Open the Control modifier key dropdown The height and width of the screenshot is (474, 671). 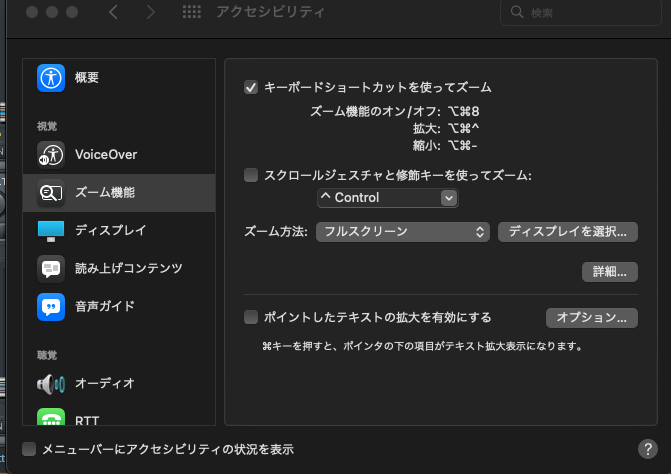(x=387, y=198)
